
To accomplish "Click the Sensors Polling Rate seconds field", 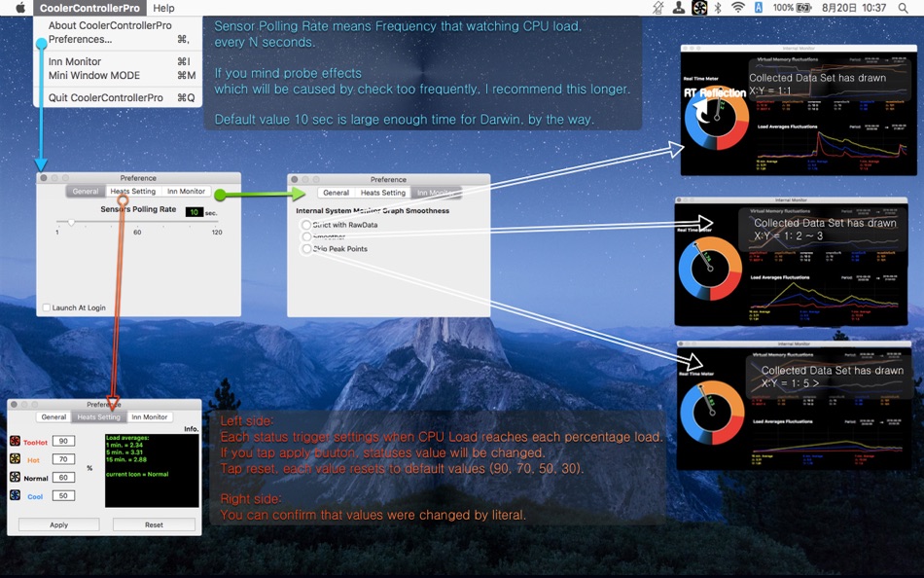I will [x=194, y=212].
